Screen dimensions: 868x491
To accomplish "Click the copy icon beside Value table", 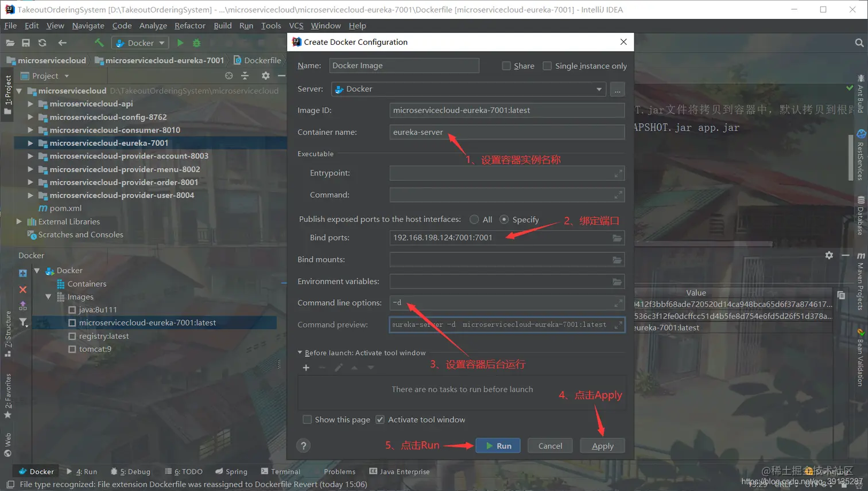I will tap(841, 295).
